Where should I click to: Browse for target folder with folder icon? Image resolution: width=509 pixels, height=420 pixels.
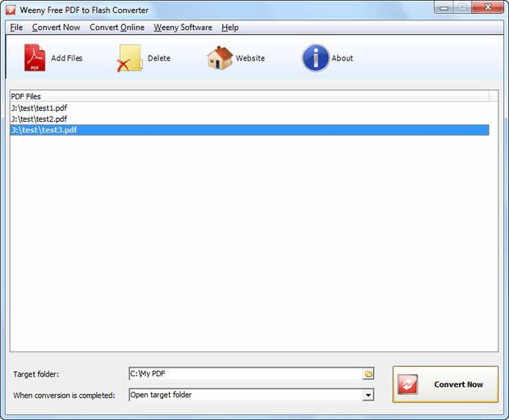(368, 374)
